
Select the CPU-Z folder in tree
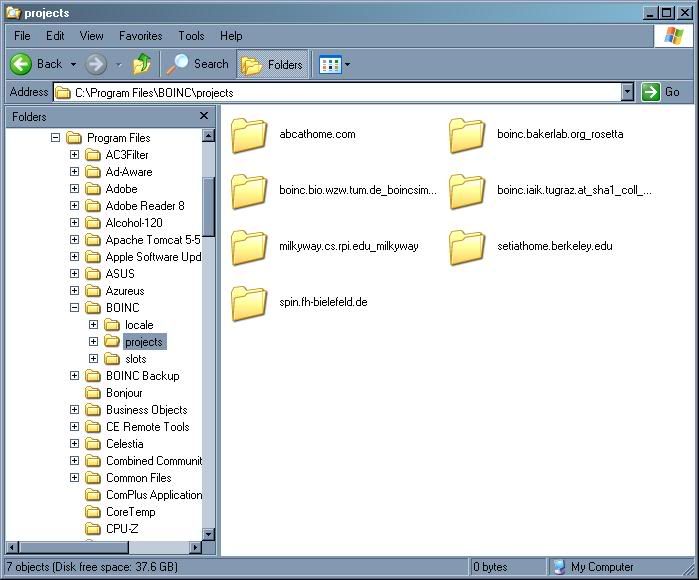[122, 529]
